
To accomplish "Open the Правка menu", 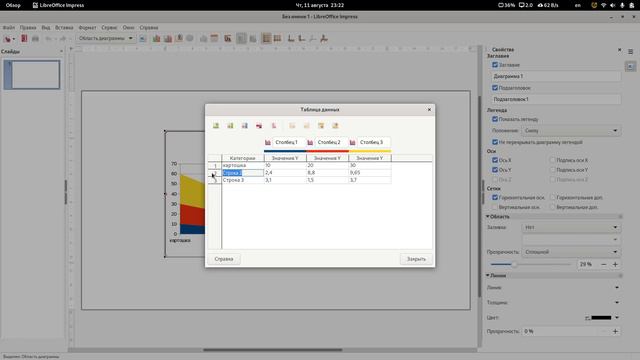I will 28,27.
